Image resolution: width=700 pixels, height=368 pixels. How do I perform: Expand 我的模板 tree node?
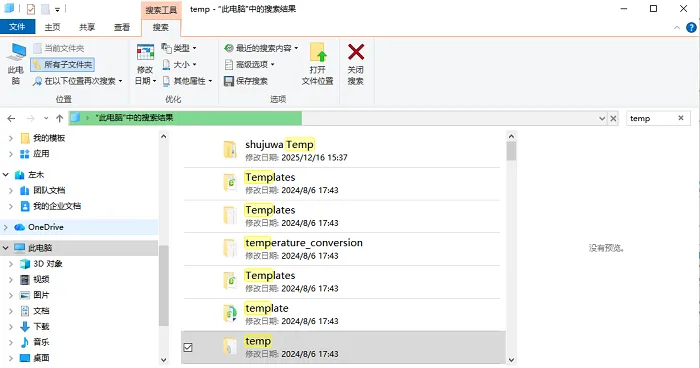[11, 138]
